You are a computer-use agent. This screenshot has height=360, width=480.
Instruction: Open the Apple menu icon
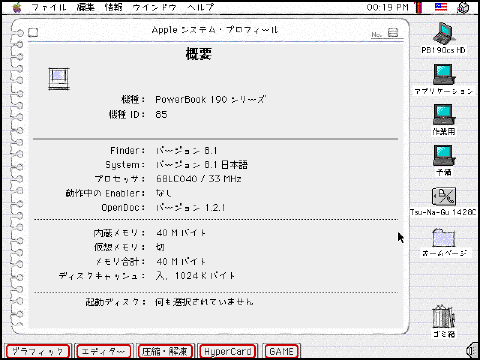click(x=17, y=7)
